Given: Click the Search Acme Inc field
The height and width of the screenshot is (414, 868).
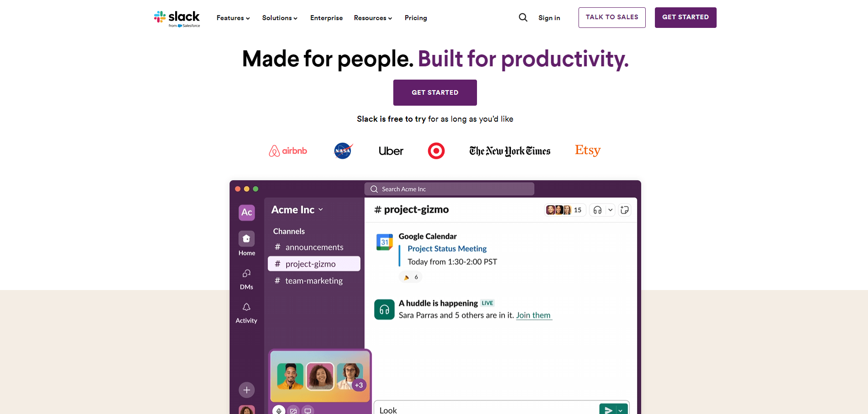Looking at the screenshot, I should pos(449,189).
